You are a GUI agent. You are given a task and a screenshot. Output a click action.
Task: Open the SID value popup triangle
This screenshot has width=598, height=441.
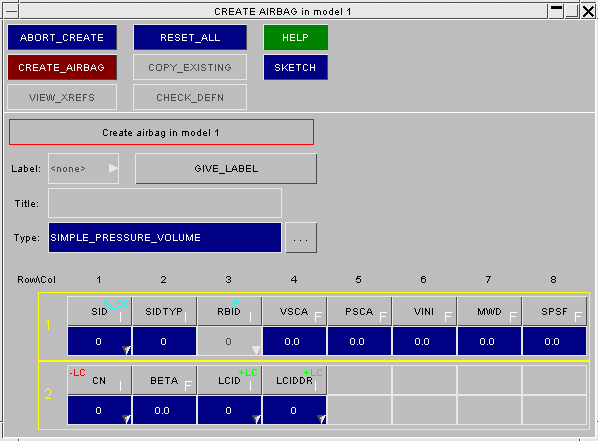126,350
